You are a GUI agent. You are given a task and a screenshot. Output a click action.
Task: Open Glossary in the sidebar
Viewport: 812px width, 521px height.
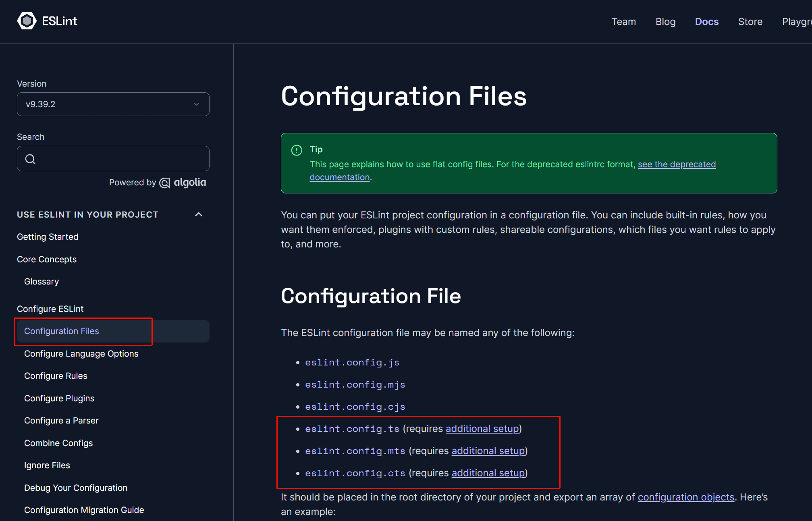tap(42, 282)
